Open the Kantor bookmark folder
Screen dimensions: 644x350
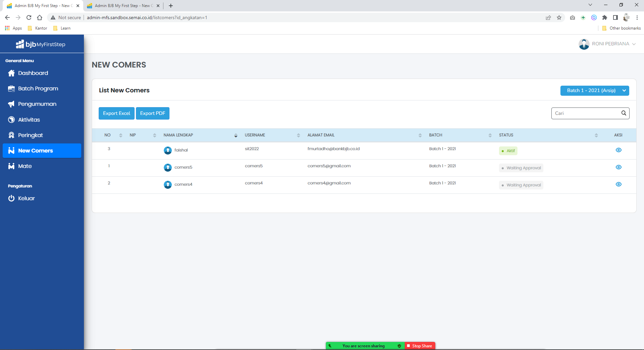point(38,28)
